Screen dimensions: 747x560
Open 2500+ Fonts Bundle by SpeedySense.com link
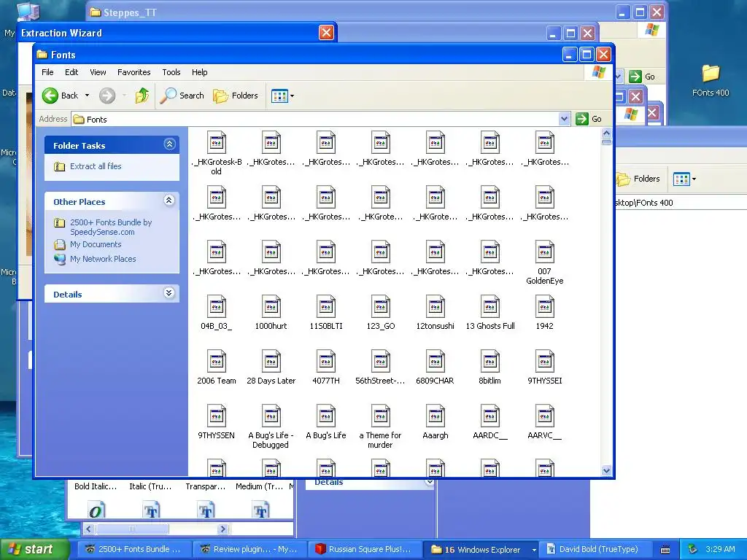coord(111,227)
